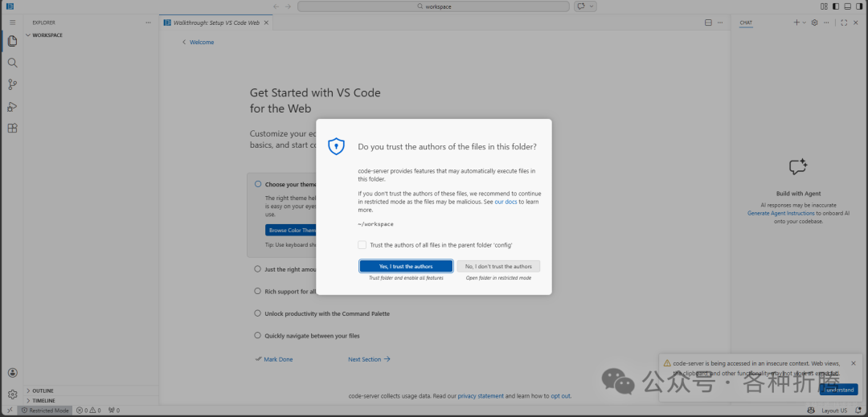
Task: Open the Run and Debug view
Action: coord(11,107)
